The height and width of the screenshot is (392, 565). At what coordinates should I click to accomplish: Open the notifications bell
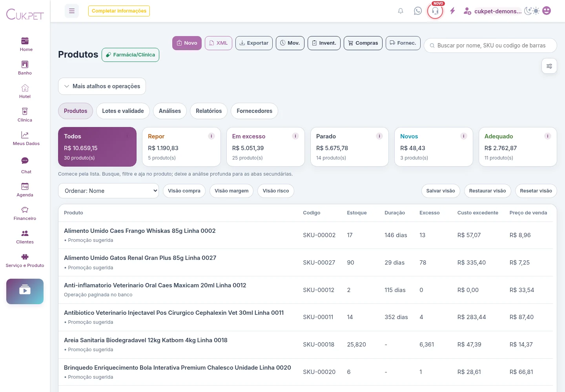(x=401, y=11)
